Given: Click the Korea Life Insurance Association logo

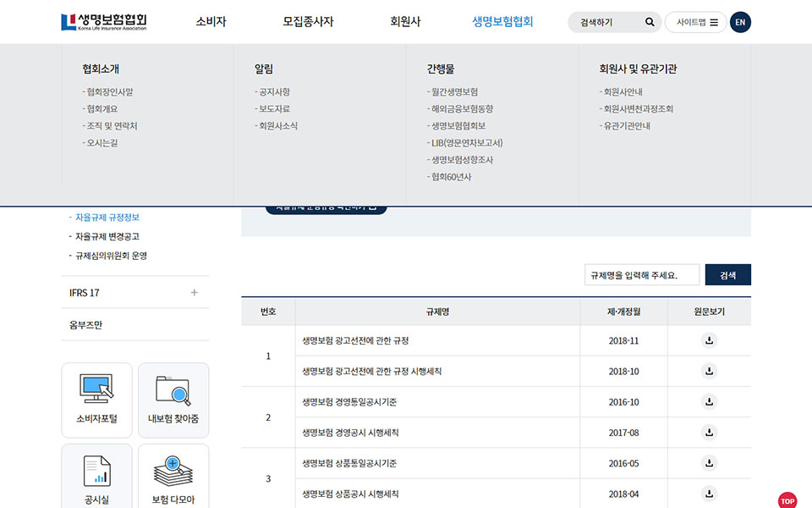Looking at the screenshot, I should (x=104, y=22).
